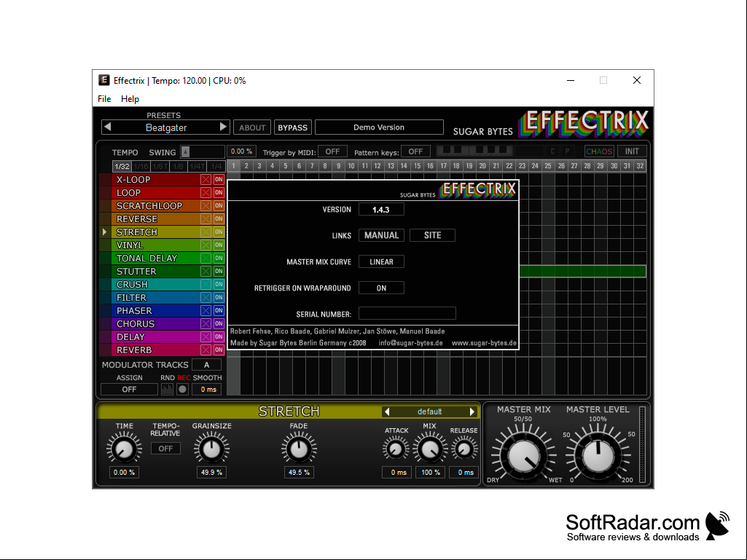This screenshot has height=560, width=747.
Task: Select the 1/32 tempo division
Action: click(122, 166)
